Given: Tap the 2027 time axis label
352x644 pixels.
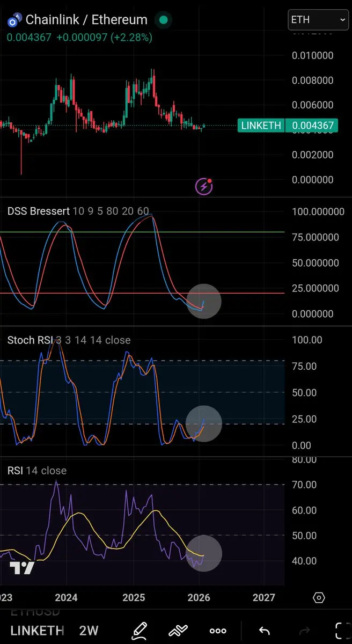Looking at the screenshot, I should pos(263,597).
